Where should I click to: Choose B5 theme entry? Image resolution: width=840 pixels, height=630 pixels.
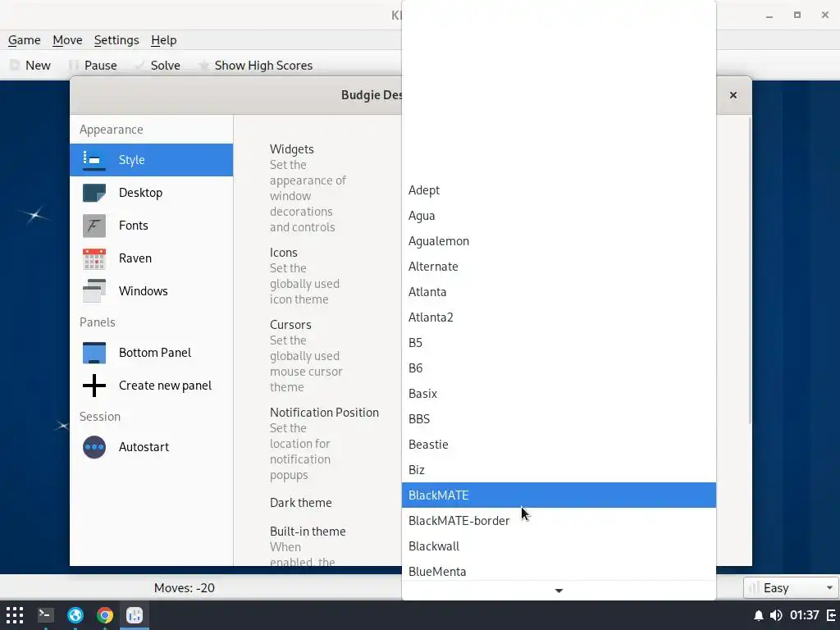(559, 343)
